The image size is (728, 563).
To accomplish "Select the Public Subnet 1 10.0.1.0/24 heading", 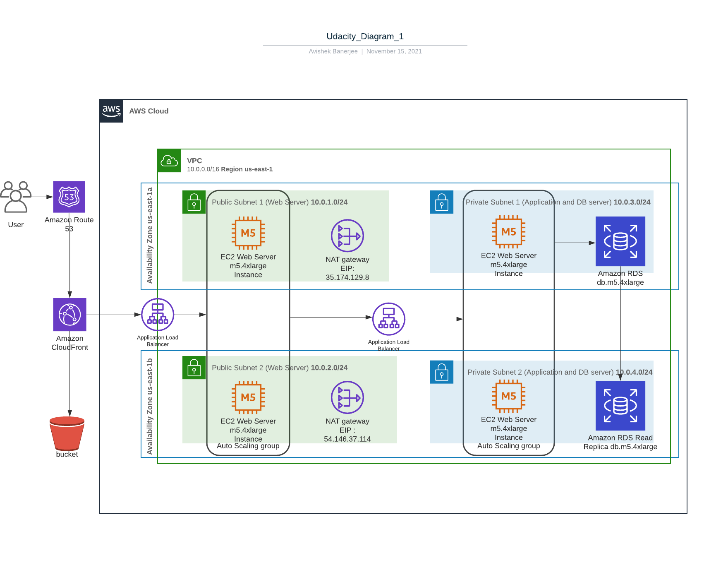I will [x=280, y=202].
